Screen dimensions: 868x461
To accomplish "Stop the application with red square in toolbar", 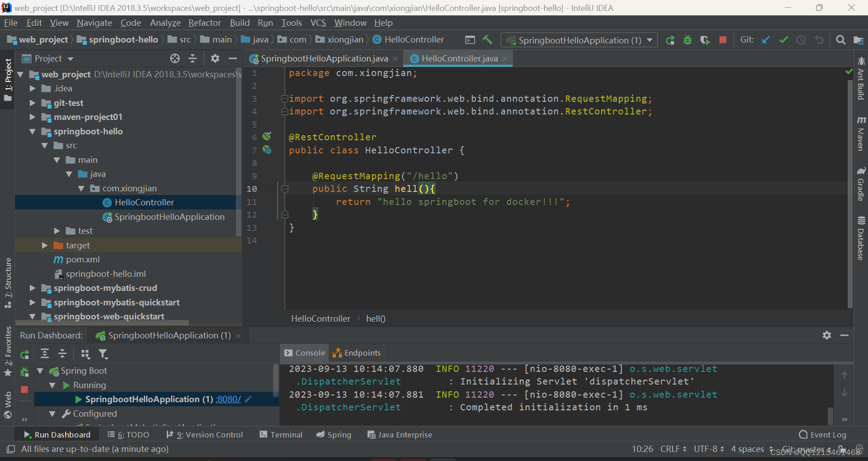I will [723, 40].
